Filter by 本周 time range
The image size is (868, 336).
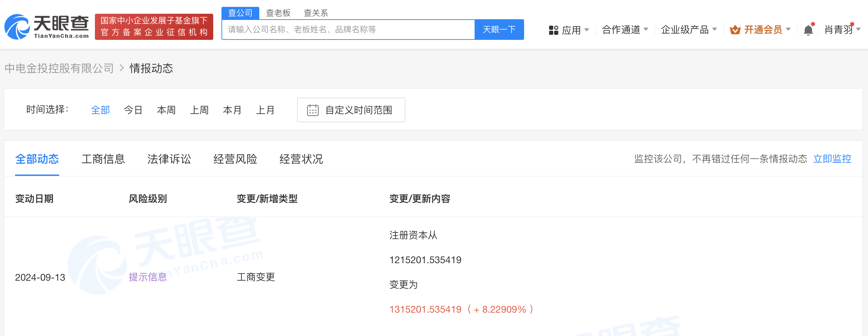tap(166, 110)
